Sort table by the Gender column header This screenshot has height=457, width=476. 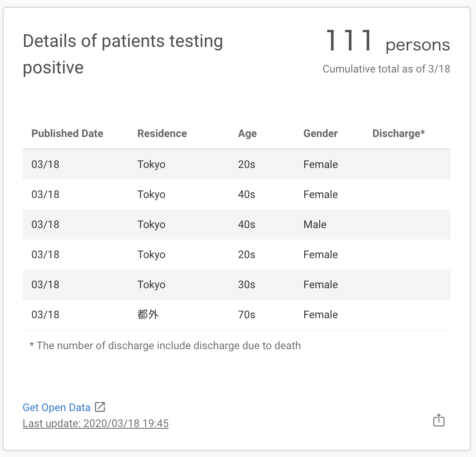tap(321, 133)
